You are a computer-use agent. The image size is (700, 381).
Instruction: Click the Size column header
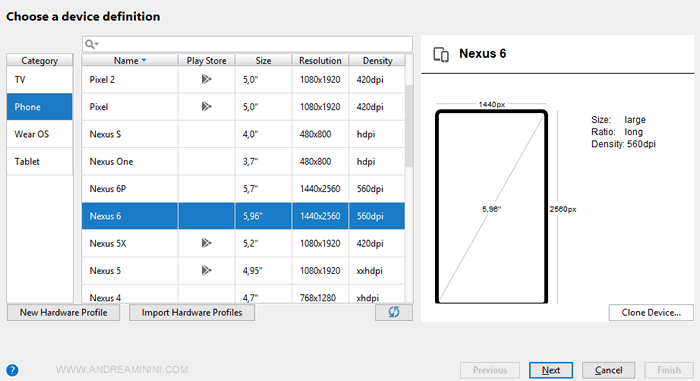(x=263, y=60)
